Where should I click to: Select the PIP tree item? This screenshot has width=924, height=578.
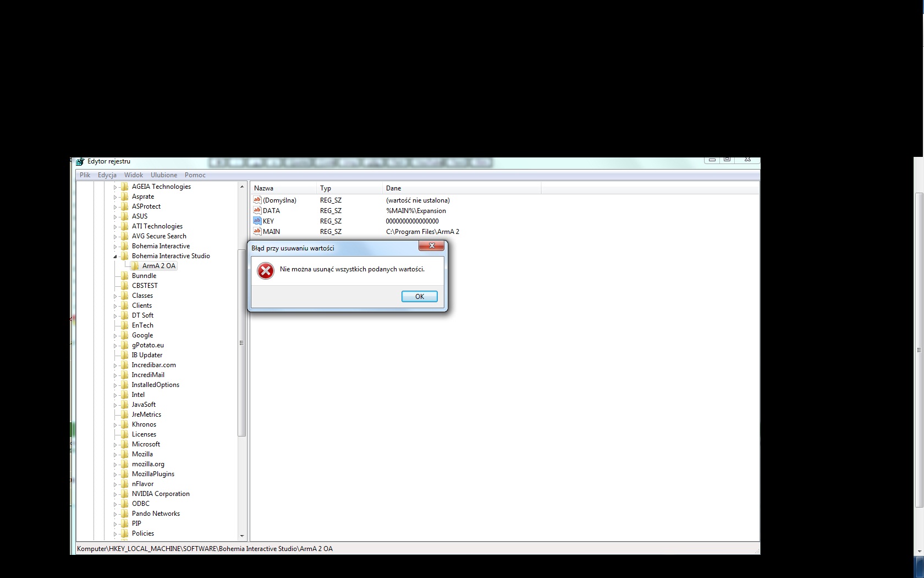pyautogui.click(x=136, y=524)
